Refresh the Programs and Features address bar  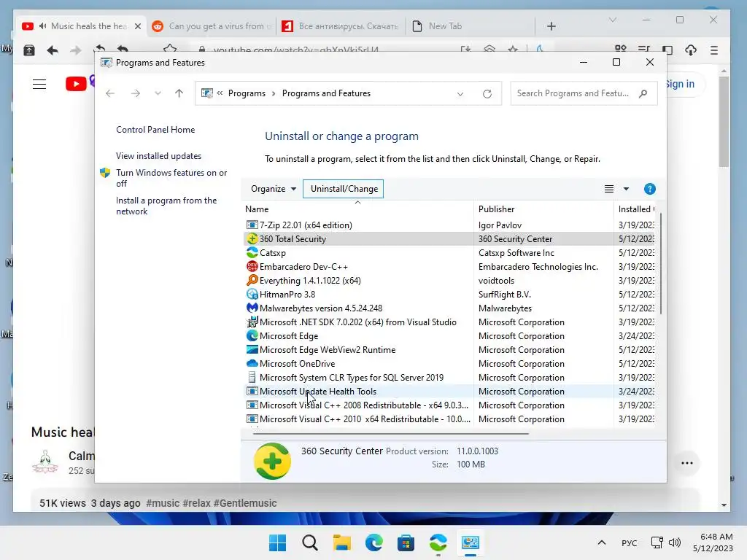coord(487,94)
